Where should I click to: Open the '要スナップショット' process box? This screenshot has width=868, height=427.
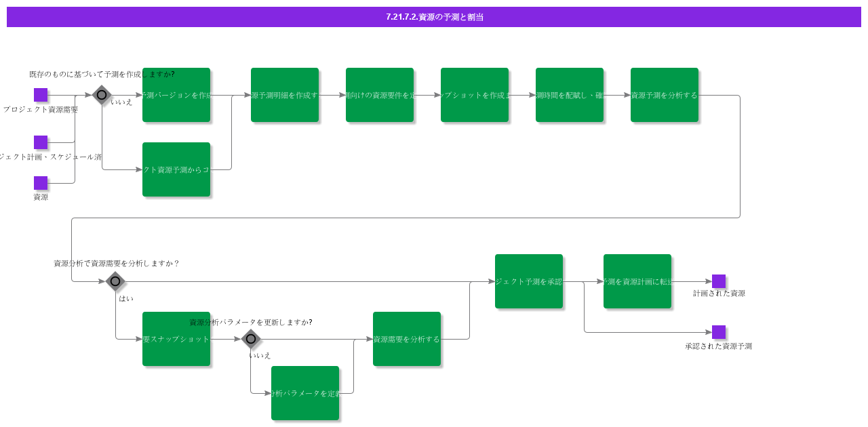176,339
